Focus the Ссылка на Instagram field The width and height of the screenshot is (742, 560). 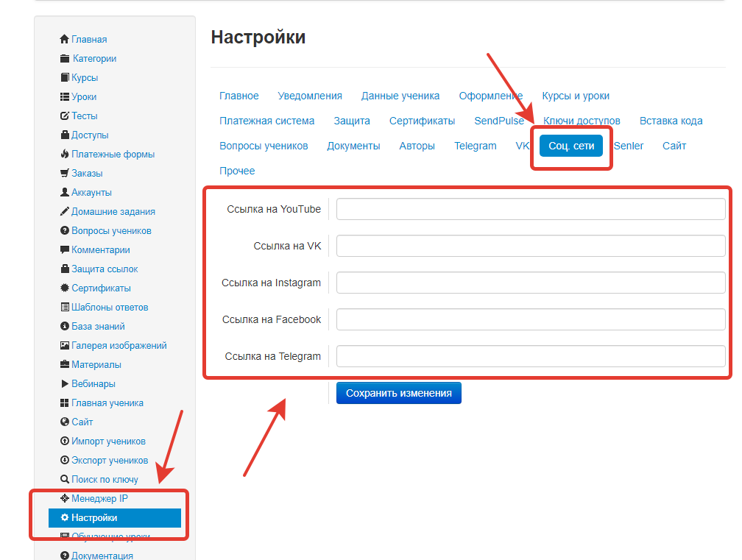point(531,283)
